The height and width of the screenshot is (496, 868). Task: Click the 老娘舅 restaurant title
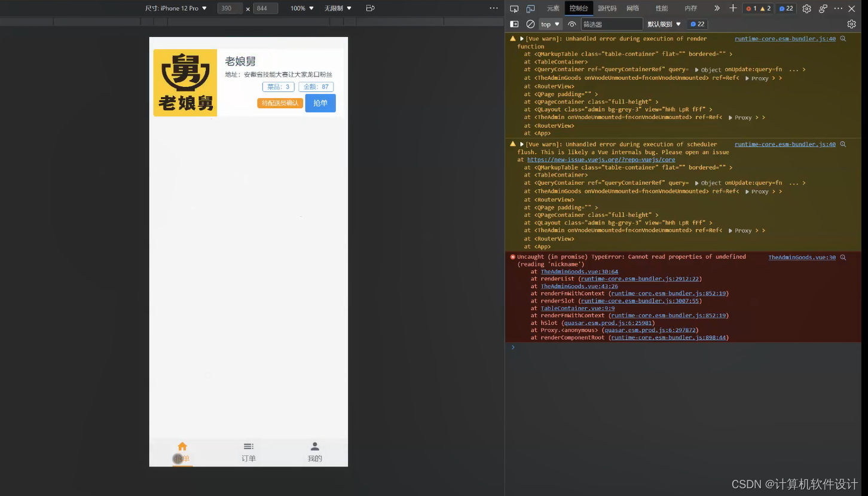tap(240, 61)
